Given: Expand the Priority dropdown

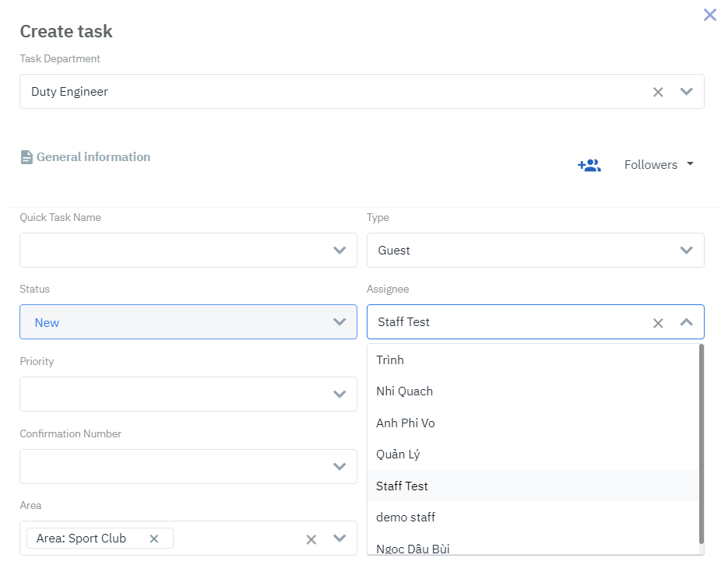Looking at the screenshot, I should [x=339, y=395].
